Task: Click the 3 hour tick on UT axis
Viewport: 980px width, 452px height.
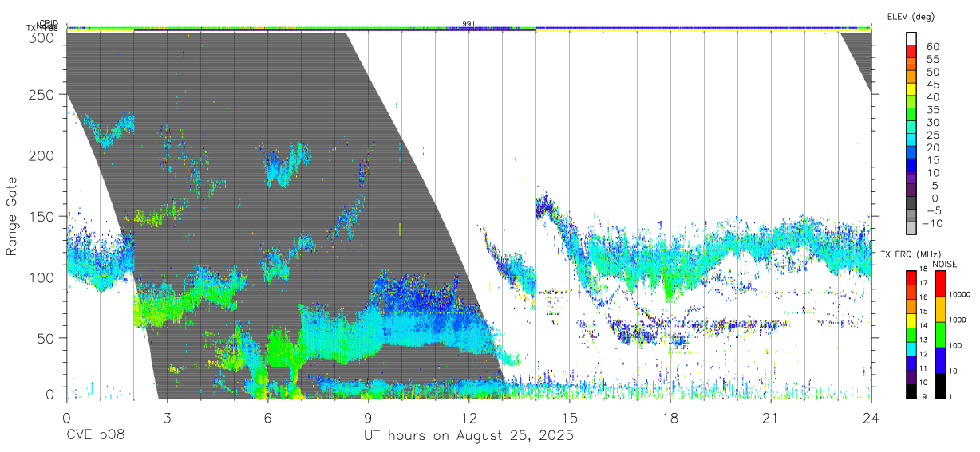Action: (x=167, y=417)
